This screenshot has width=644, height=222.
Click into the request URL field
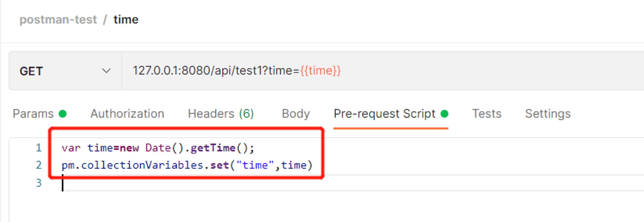(x=383, y=71)
